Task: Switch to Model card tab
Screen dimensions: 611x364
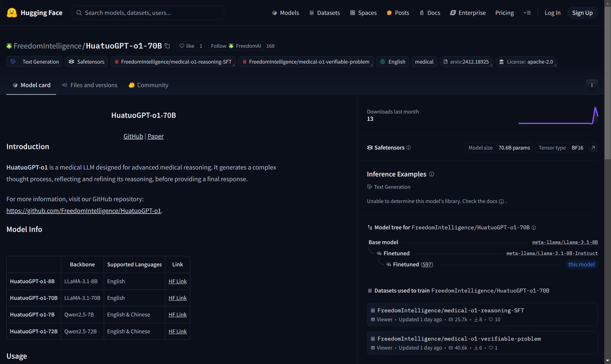Action: (31, 85)
